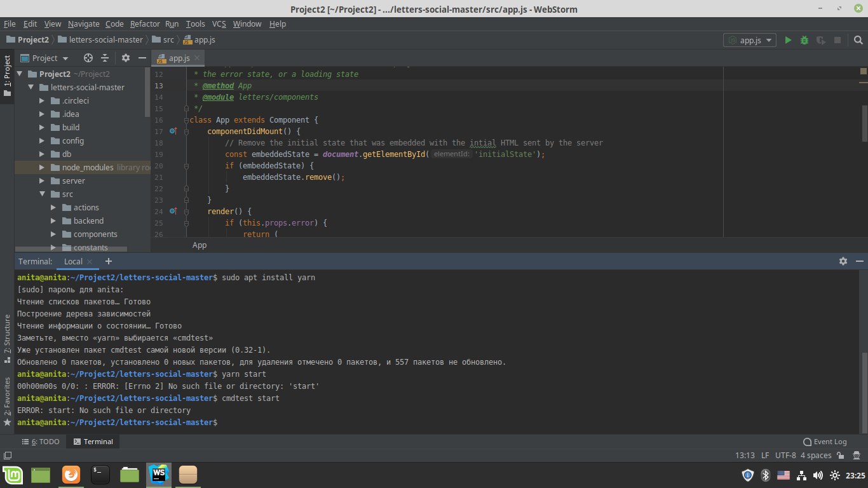Image resolution: width=868 pixels, height=488 pixels.
Task: Click the UTF-8 encoding in status bar
Action: (x=785, y=456)
